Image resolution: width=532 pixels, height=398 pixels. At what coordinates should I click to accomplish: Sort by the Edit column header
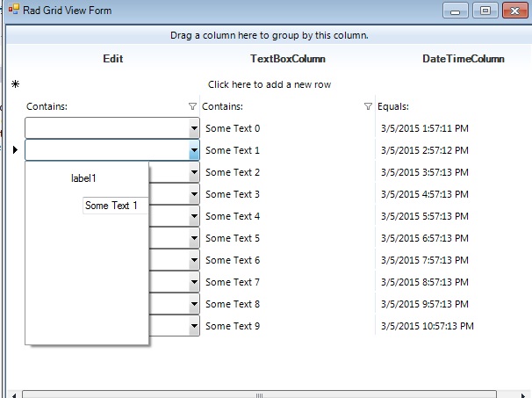(x=112, y=59)
